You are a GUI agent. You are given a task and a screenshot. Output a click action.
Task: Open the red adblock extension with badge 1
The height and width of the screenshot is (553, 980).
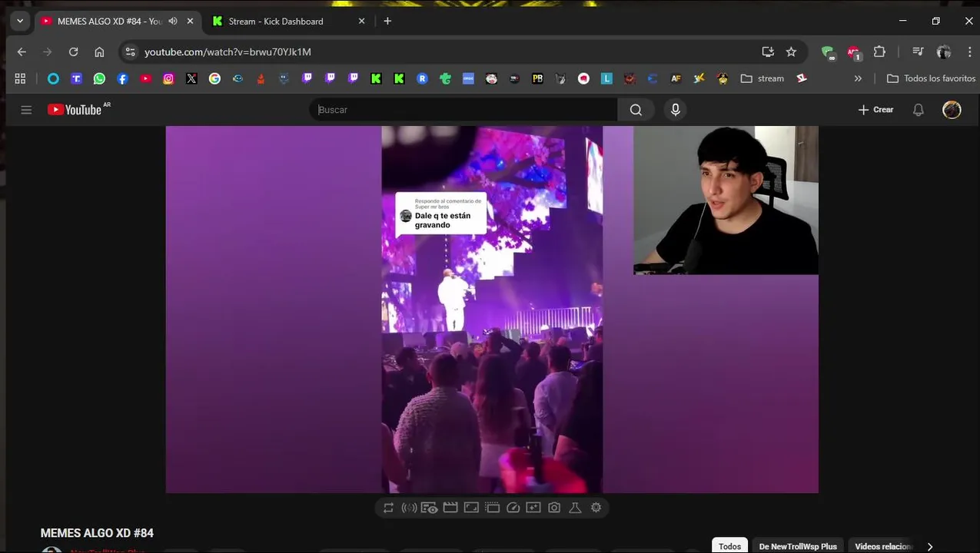[x=854, y=52]
